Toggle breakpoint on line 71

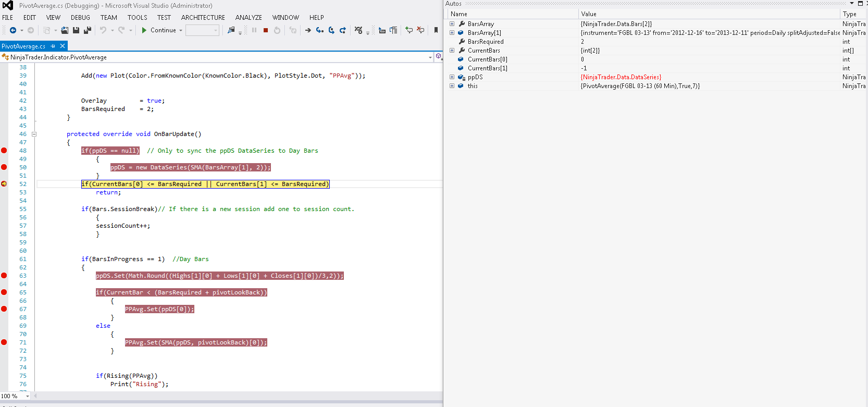pos(4,342)
